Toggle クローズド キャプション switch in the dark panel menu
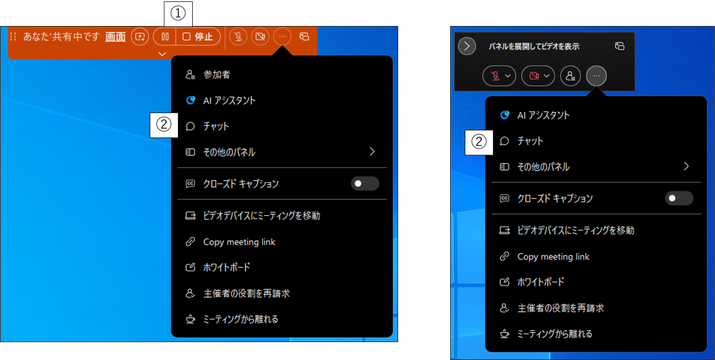The width and height of the screenshot is (715, 360). (679, 198)
